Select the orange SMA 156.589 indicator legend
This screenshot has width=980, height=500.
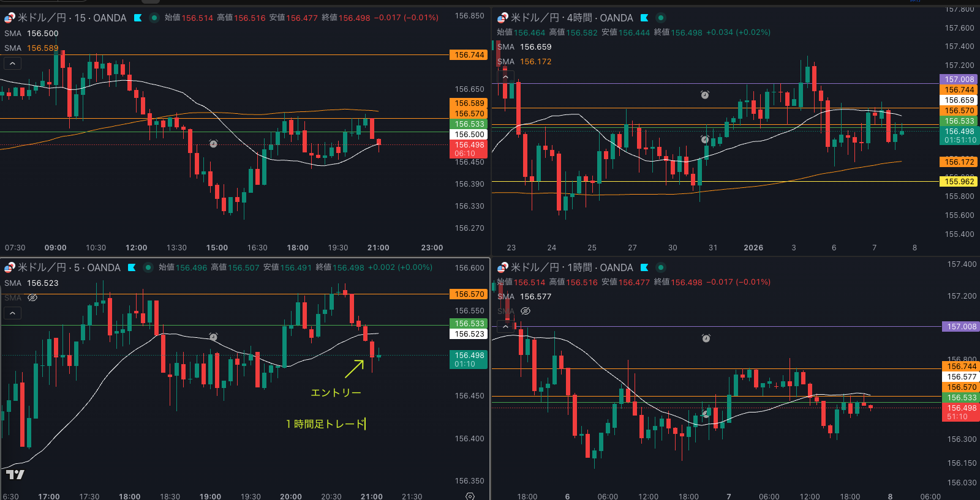tap(32, 48)
